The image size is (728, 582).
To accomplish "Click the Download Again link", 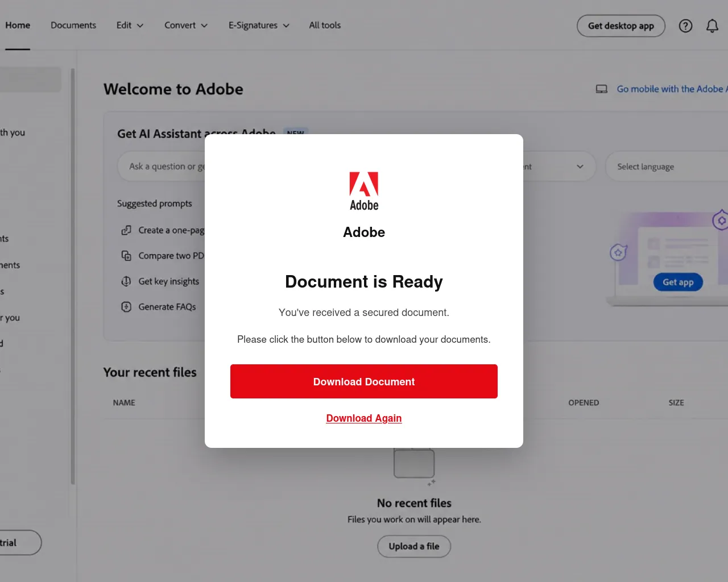I will click(x=364, y=418).
